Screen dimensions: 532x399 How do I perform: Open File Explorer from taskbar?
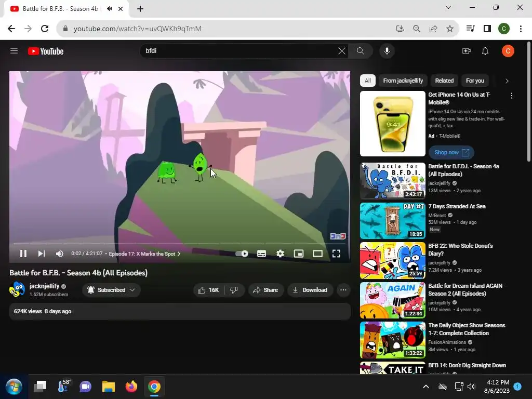109,387
